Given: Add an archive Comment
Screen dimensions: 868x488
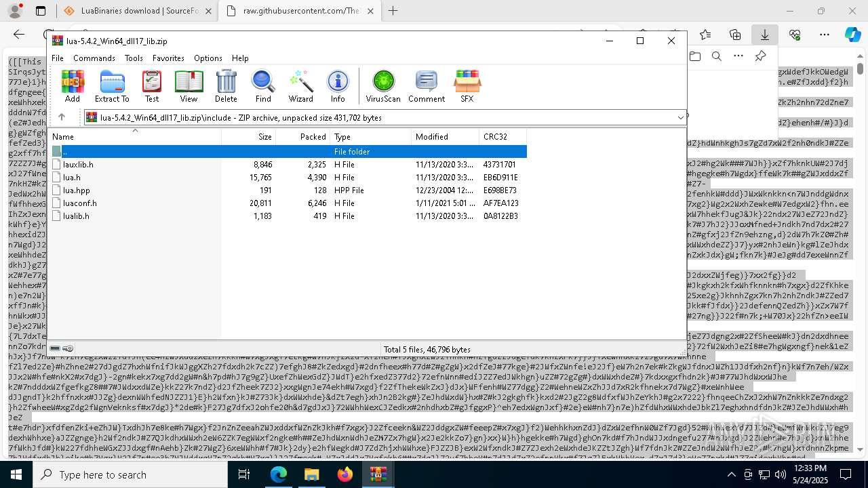Looking at the screenshot, I should (427, 86).
